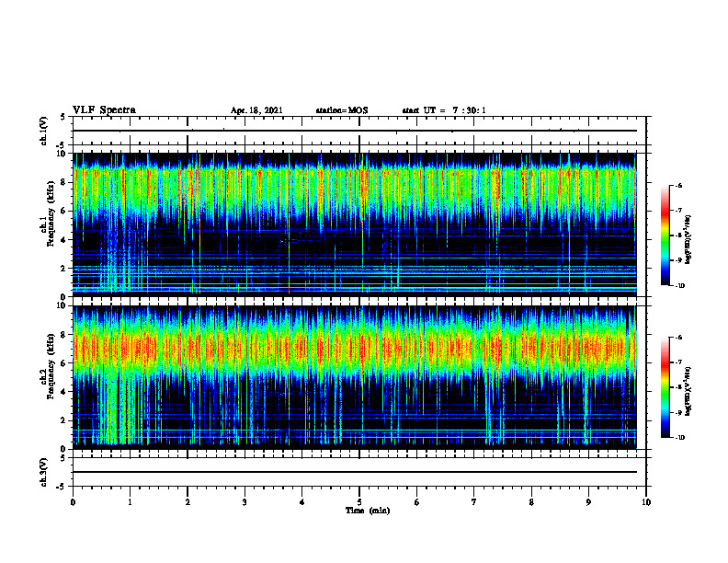728x563 pixels.
Task: Click the "-10" tick on ch.2 color bar
Action: (x=679, y=438)
